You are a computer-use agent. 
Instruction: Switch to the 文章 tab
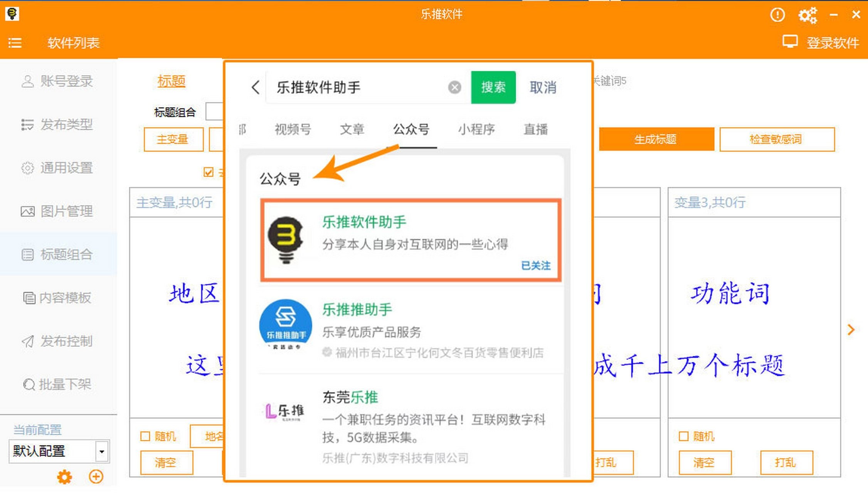(352, 129)
